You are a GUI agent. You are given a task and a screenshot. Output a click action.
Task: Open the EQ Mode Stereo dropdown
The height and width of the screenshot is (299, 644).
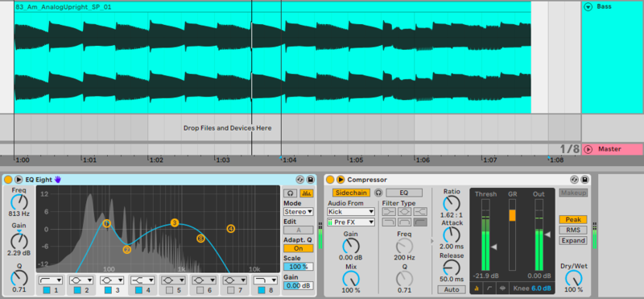point(298,212)
